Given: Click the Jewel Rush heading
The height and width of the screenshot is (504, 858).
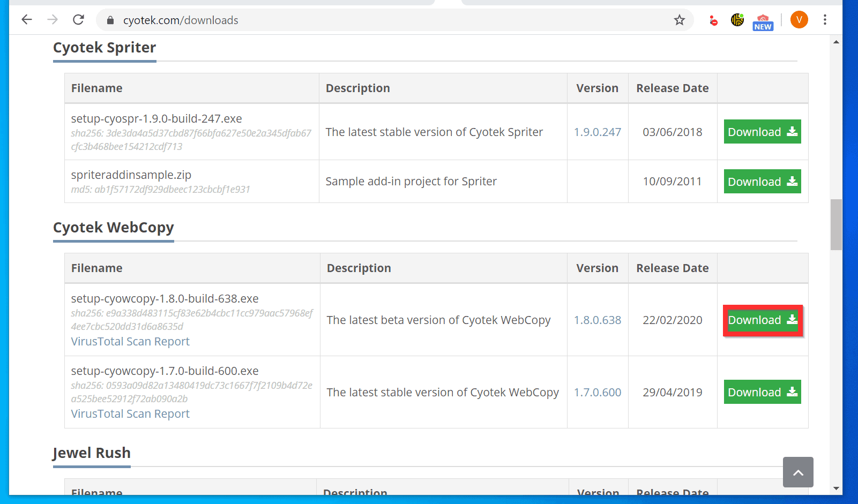Looking at the screenshot, I should click(92, 453).
